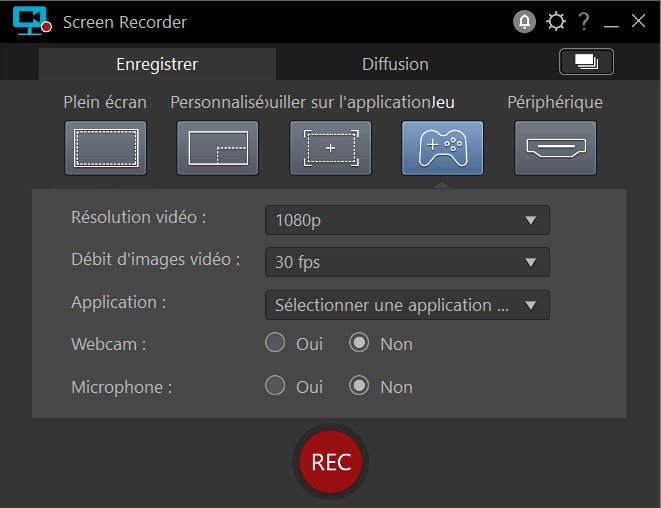Click the Périphérique label
Screen dimensions: 661x508
pos(555,102)
